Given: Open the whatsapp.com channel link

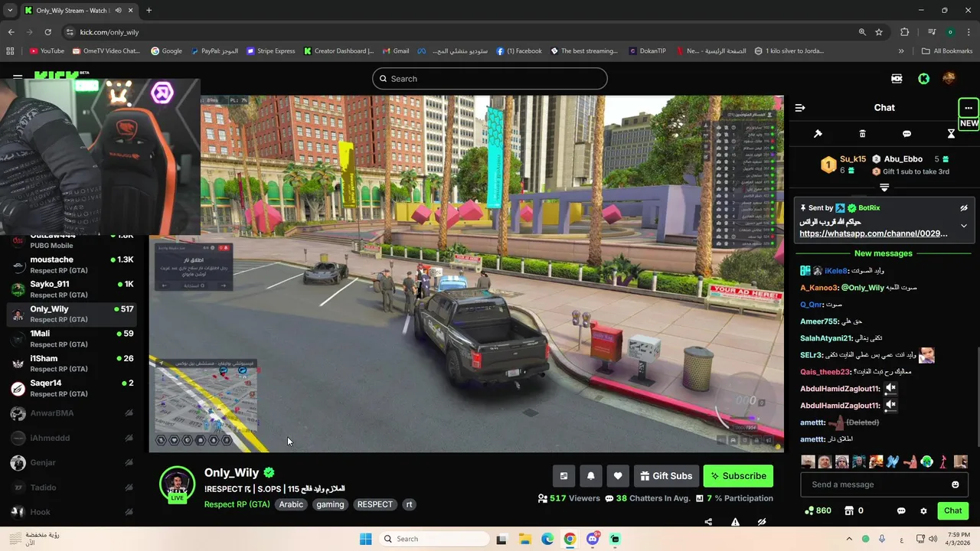Looking at the screenshot, I should coord(874,233).
